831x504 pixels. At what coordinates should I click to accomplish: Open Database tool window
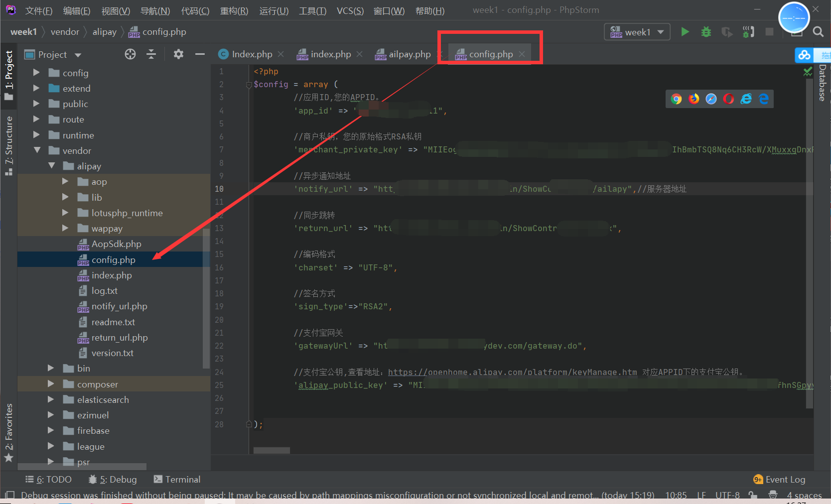823,83
